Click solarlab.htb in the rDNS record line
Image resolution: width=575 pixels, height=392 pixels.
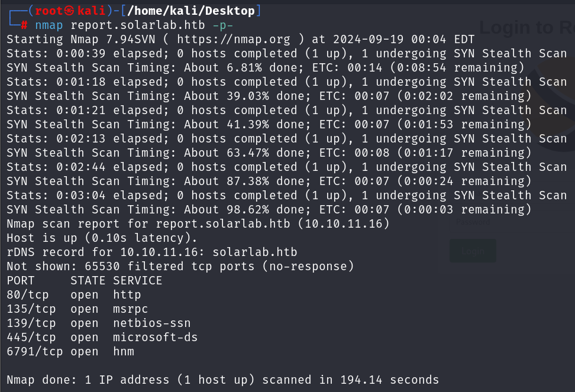pos(255,252)
